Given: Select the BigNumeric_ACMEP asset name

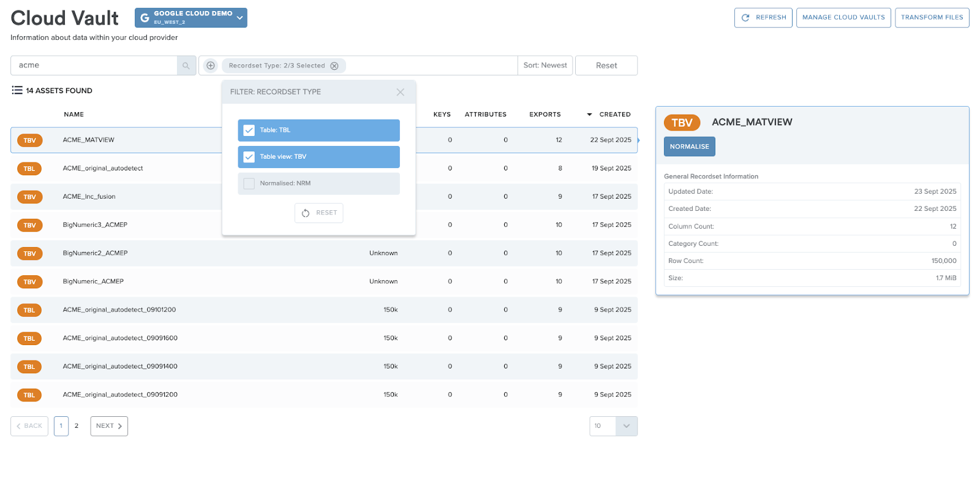Looking at the screenshot, I should [93, 282].
